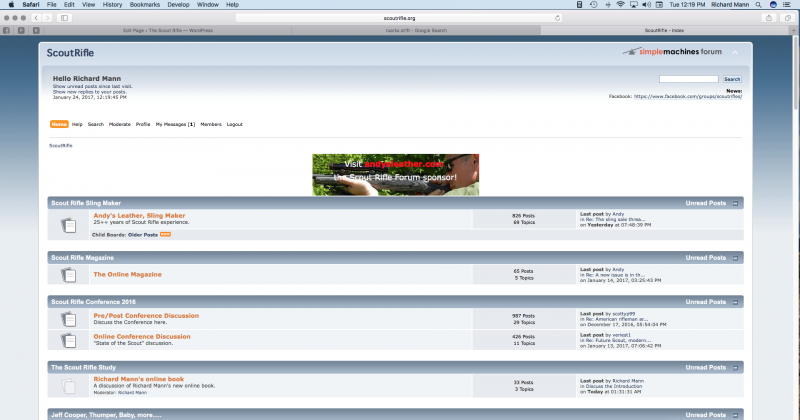Open the Safari File menu
The image size is (800, 420).
52,5
